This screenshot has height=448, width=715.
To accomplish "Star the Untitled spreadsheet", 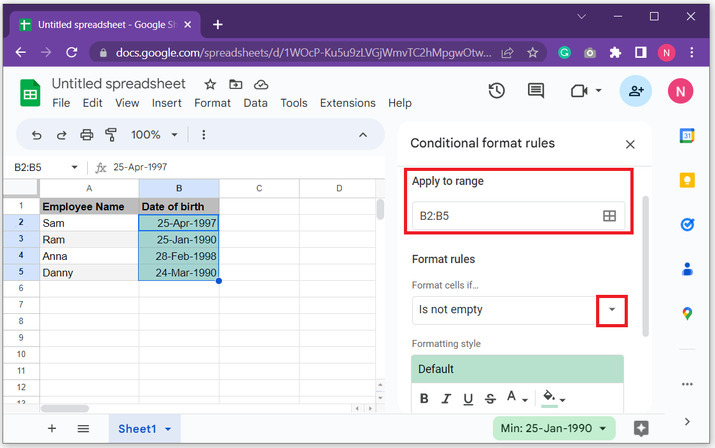I will click(210, 84).
